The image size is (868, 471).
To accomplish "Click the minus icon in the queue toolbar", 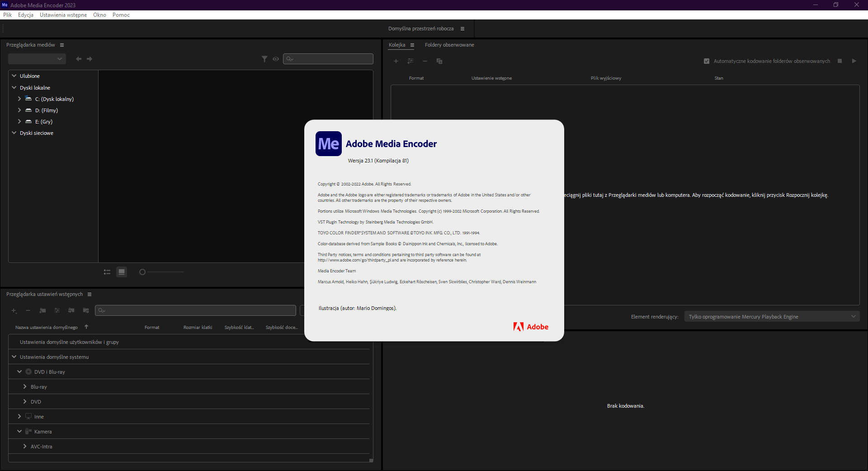I will point(425,61).
